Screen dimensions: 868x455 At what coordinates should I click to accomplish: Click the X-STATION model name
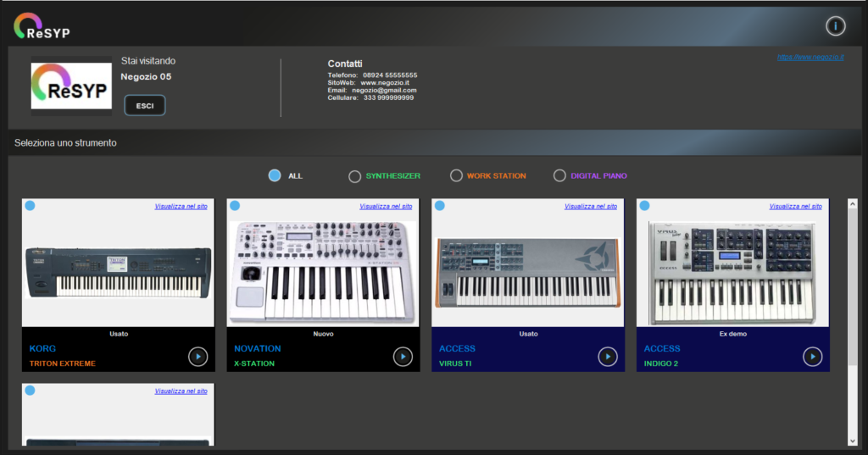click(x=254, y=363)
